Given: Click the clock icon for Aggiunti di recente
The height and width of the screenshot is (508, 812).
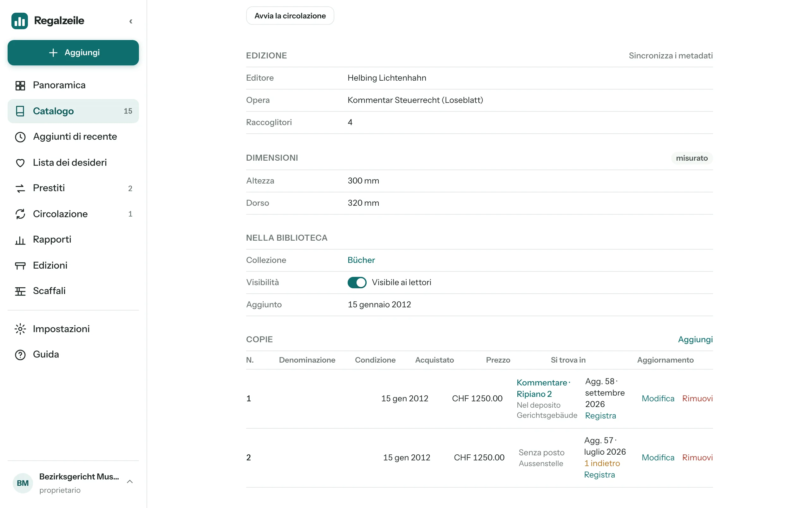Looking at the screenshot, I should click(20, 137).
